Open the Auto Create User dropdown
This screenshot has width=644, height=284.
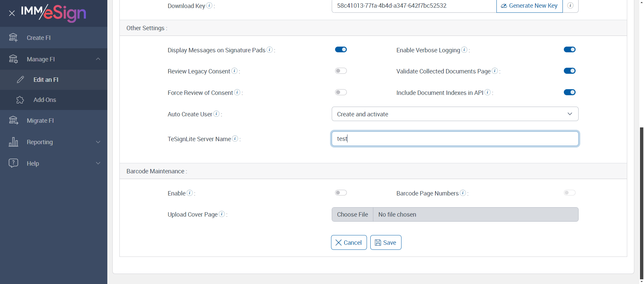coord(455,114)
